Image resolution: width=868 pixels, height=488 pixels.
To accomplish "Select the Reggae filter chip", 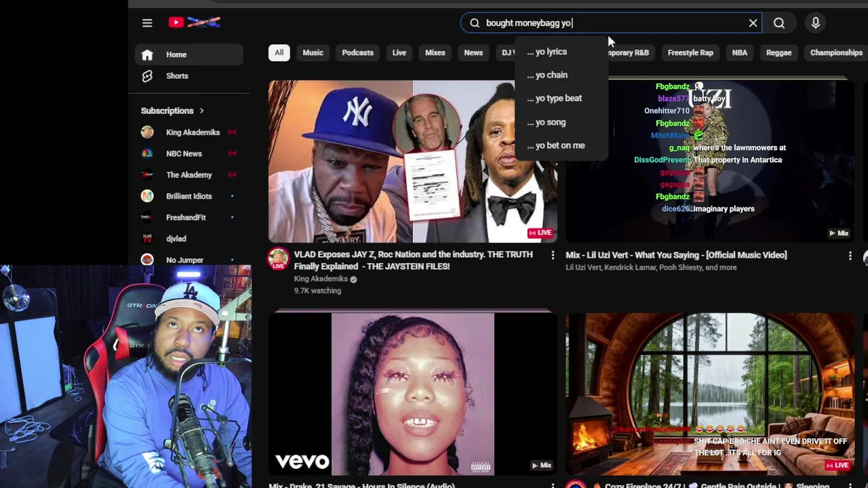I will 778,52.
